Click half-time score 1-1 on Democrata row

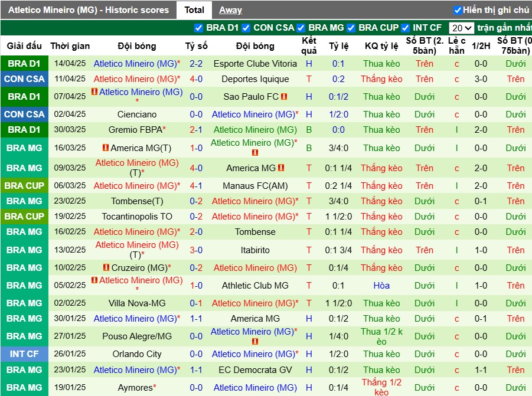481,370
